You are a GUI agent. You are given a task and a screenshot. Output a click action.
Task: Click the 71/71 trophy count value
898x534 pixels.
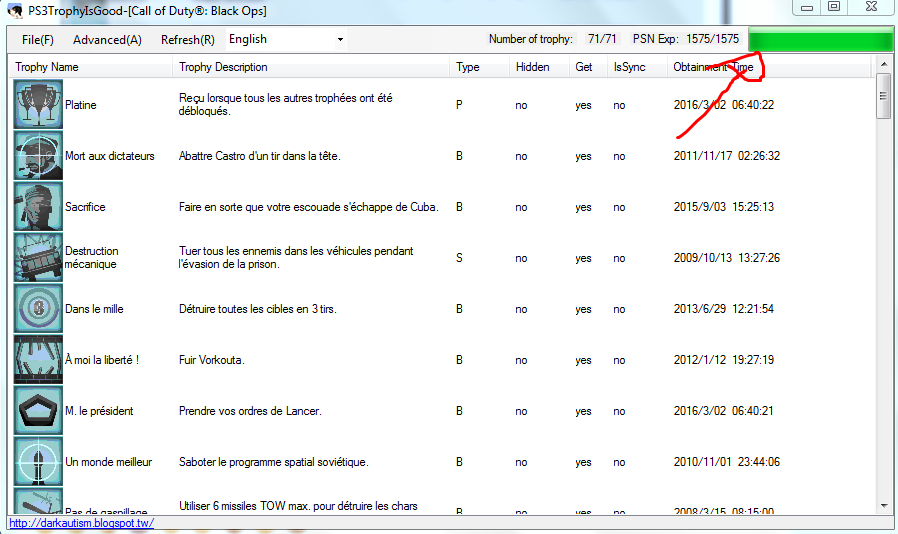pyautogui.click(x=602, y=39)
